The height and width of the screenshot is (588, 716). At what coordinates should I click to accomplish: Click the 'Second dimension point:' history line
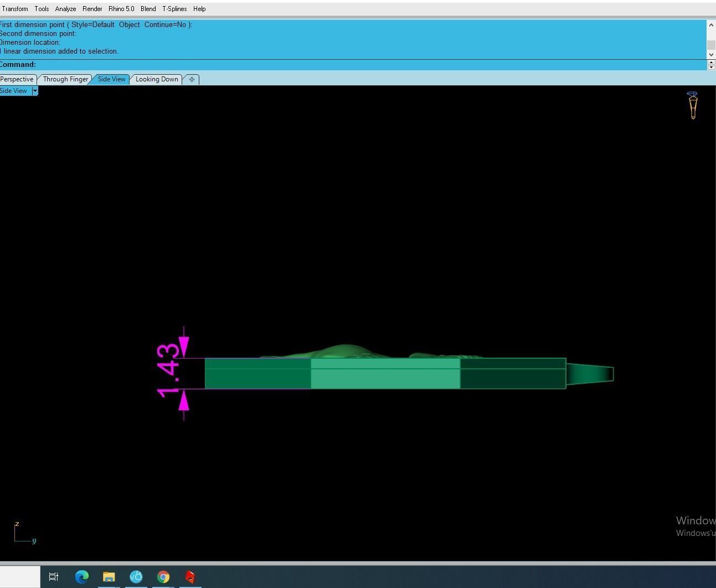pyautogui.click(x=38, y=34)
